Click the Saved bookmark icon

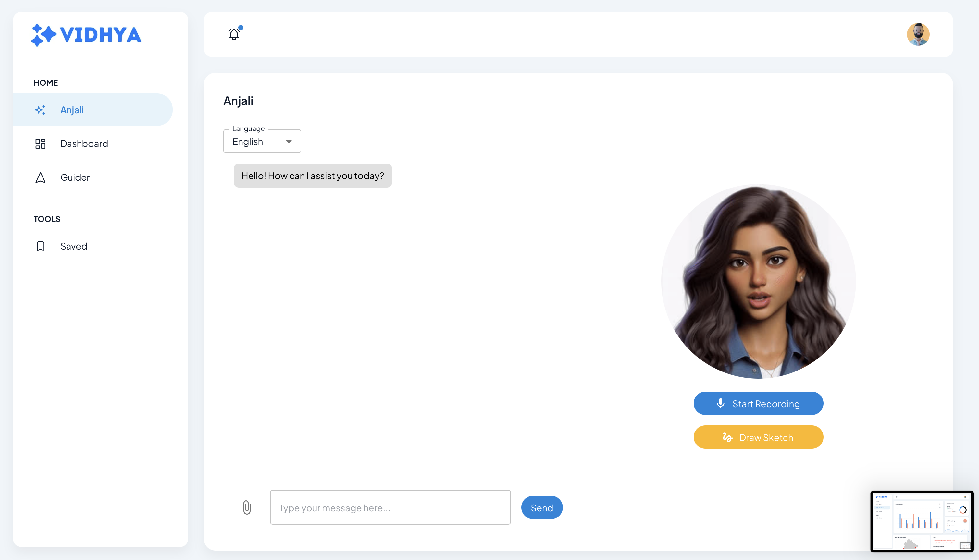pos(40,246)
